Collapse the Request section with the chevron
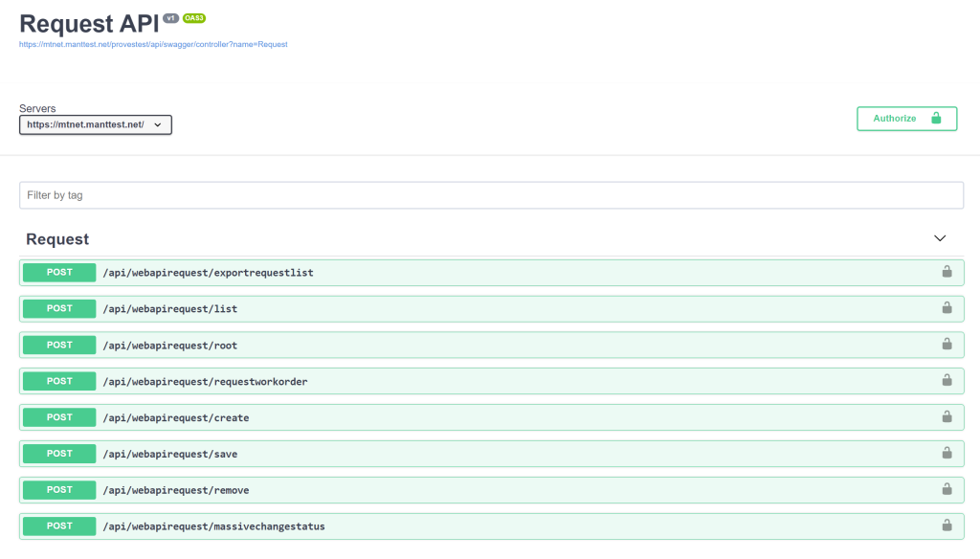Viewport: 980px width, 559px height. point(940,238)
